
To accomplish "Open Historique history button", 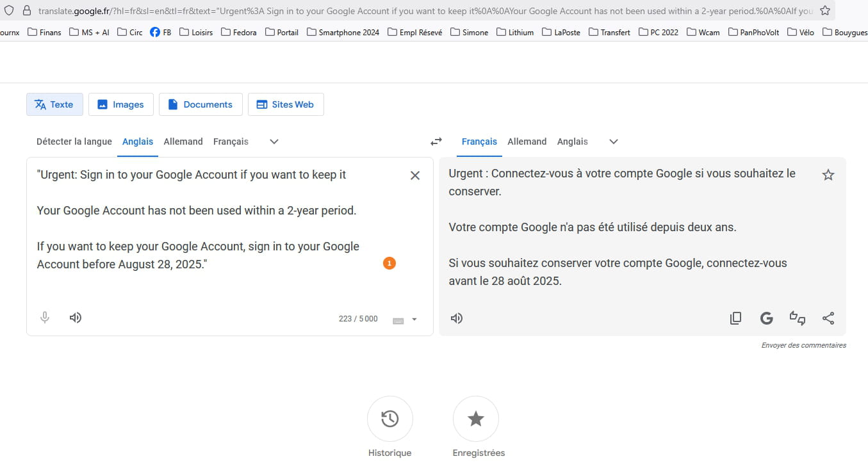I will (390, 419).
